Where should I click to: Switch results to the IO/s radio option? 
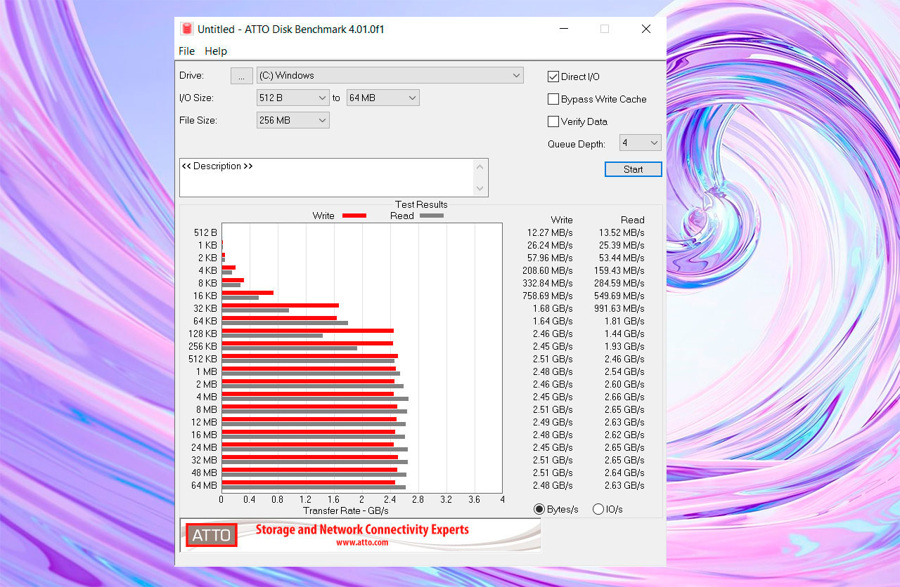point(598,509)
